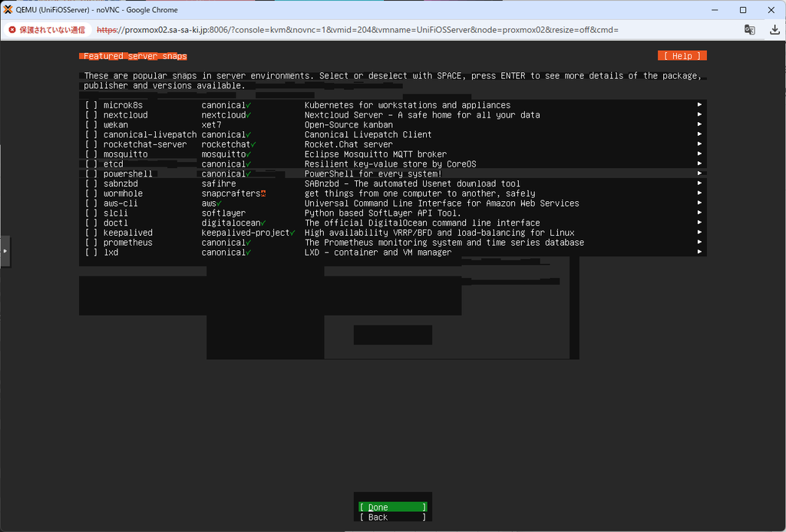Click the Done button
Viewport: 786px width, 532px height.
393,507
